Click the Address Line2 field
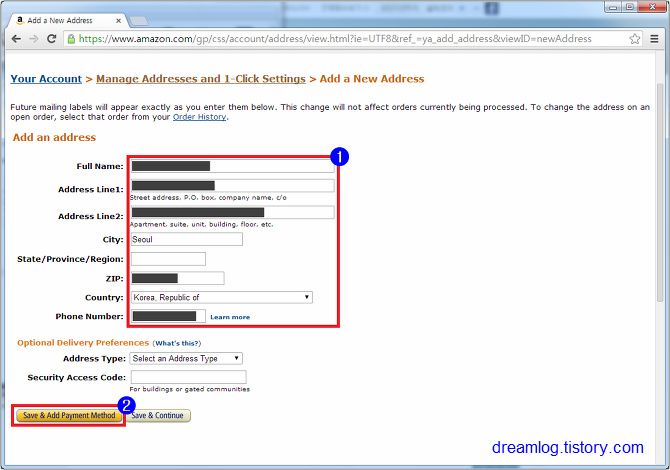 click(x=232, y=212)
